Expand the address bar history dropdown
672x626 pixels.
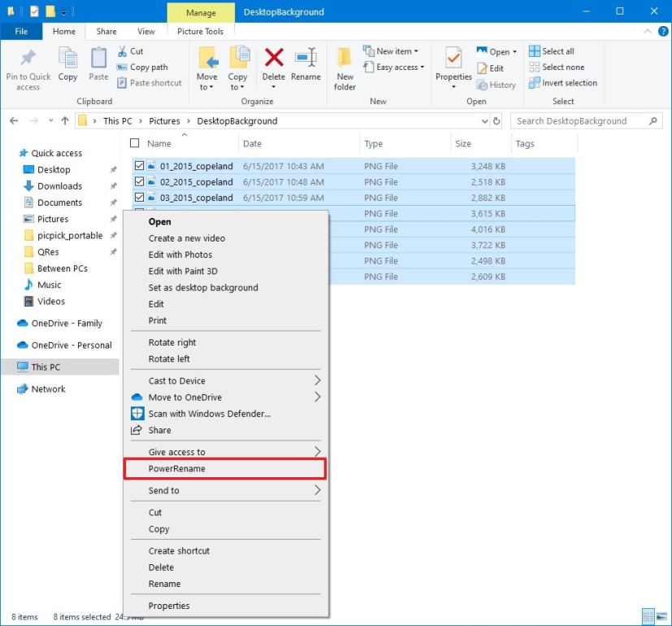point(485,121)
